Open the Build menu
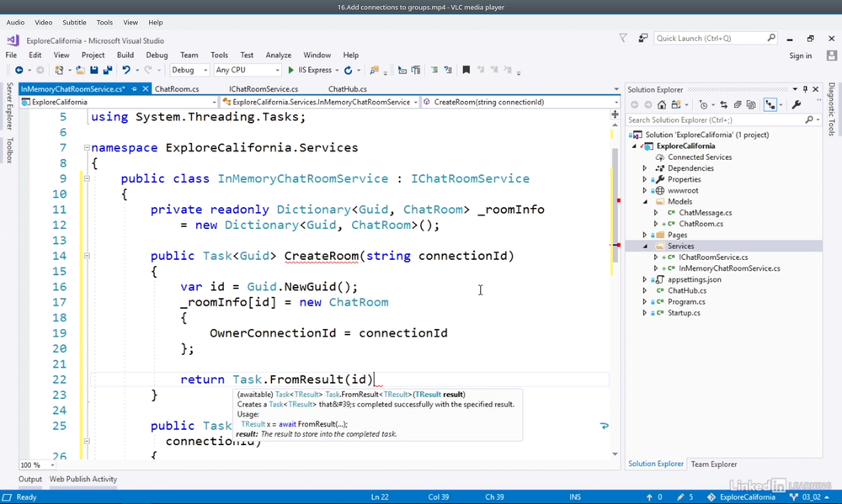The height and width of the screenshot is (504, 842). (125, 56)
